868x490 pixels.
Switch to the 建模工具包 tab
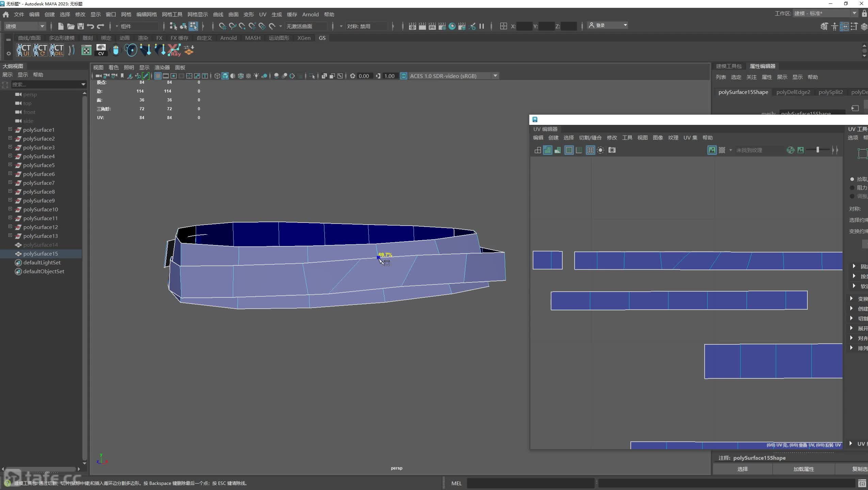point(728,66)
